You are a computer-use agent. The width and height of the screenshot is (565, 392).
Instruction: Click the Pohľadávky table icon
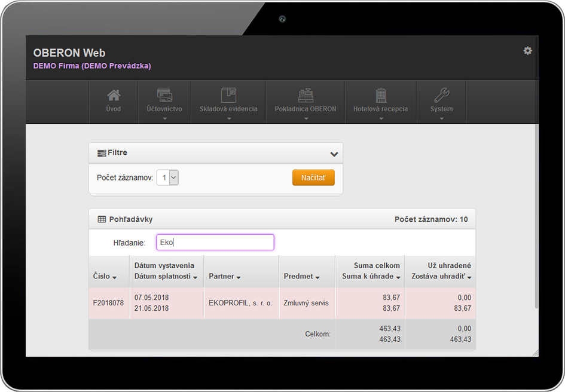102,219
